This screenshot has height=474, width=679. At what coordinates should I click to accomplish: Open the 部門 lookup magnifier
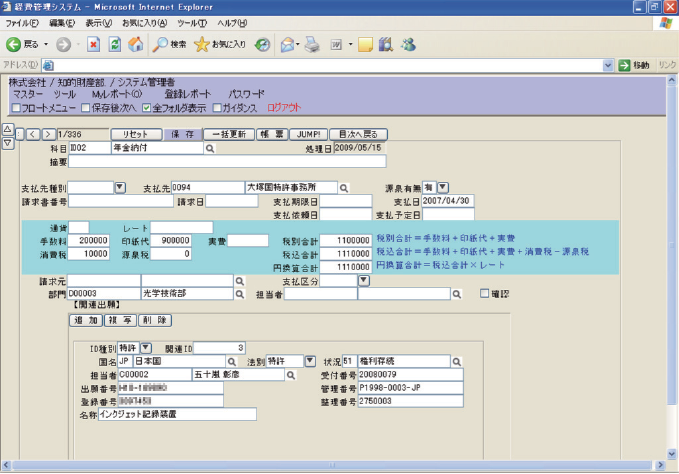239,294
